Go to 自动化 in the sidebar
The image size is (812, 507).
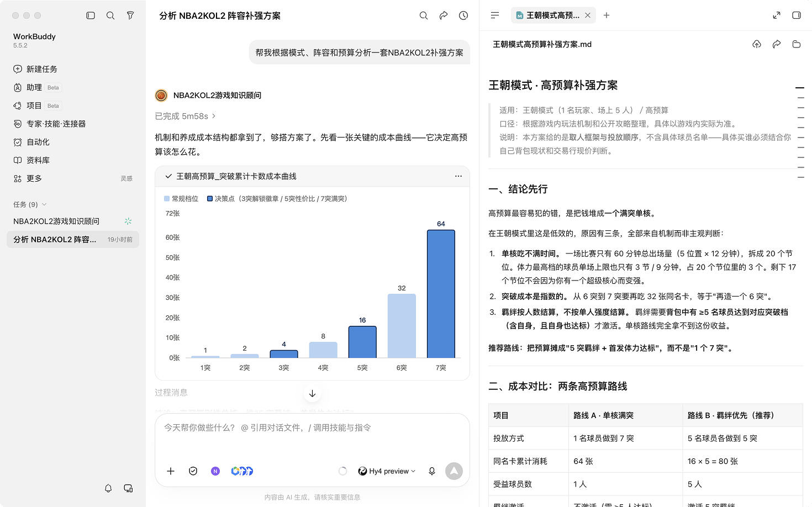73,142
